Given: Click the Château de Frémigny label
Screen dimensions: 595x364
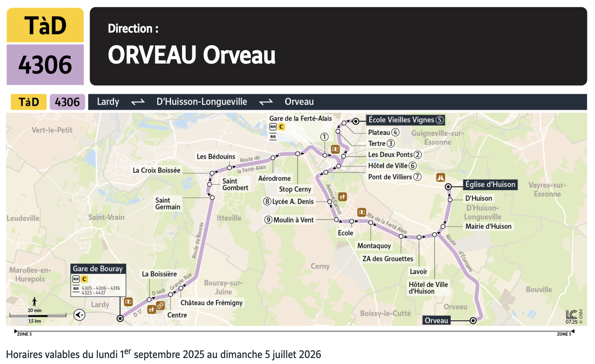Looking at the screenshot, I should [211, 303].
